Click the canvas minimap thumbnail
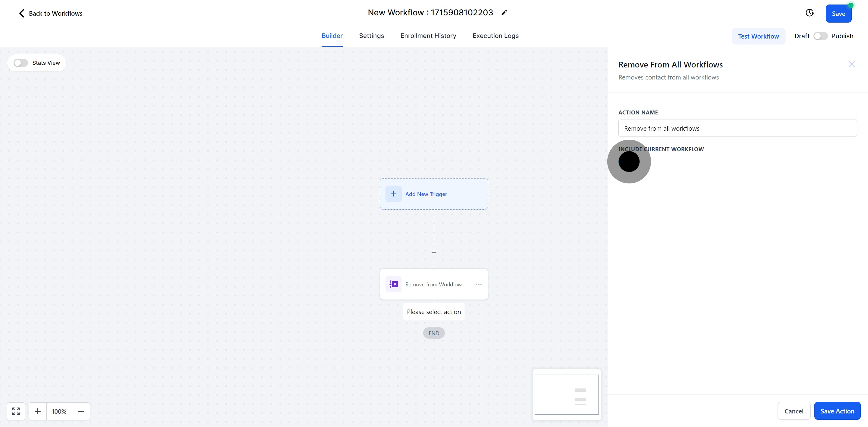 (566, 395)
